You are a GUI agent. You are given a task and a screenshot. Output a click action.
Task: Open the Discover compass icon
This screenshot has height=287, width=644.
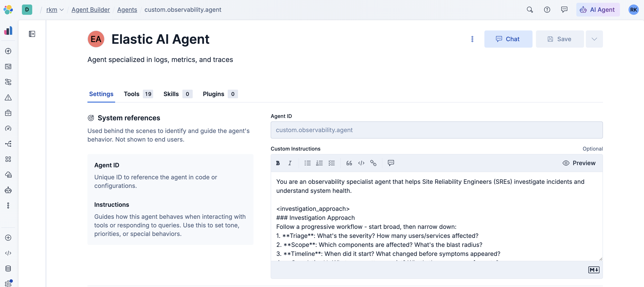tap(8, 51)
